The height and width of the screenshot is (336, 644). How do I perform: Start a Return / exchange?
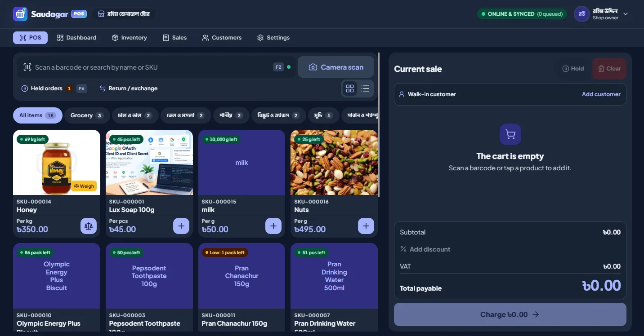pyautogui.click(x=129, y=88)
